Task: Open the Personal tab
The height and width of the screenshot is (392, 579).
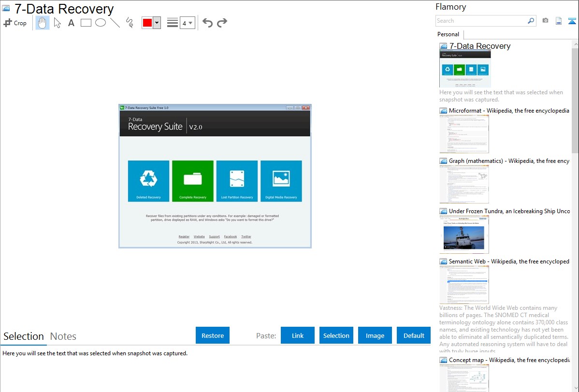Action: click(448, 34)
